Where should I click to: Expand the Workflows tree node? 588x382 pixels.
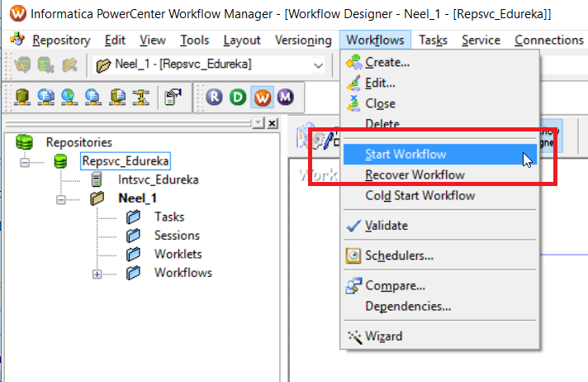click(97, 275)
